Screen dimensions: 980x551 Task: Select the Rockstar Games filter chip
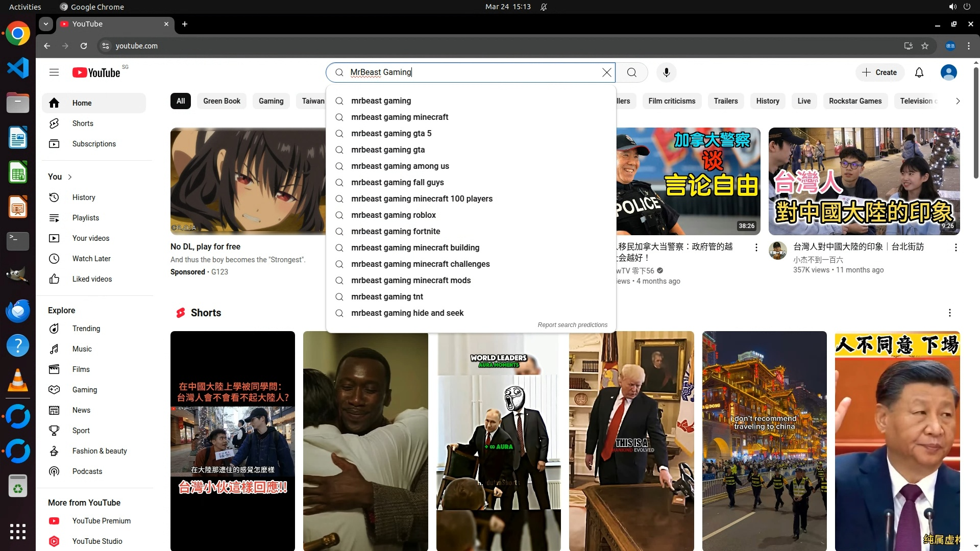pyautogui.click(x=855, y=101)
